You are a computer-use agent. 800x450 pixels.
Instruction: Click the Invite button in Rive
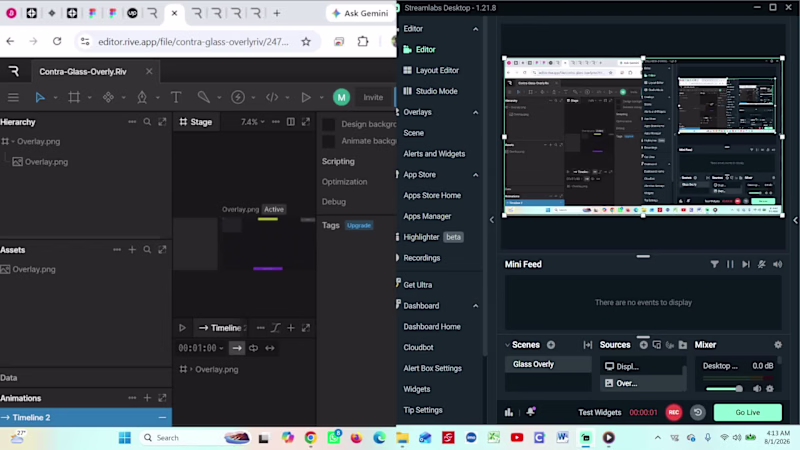373,97
